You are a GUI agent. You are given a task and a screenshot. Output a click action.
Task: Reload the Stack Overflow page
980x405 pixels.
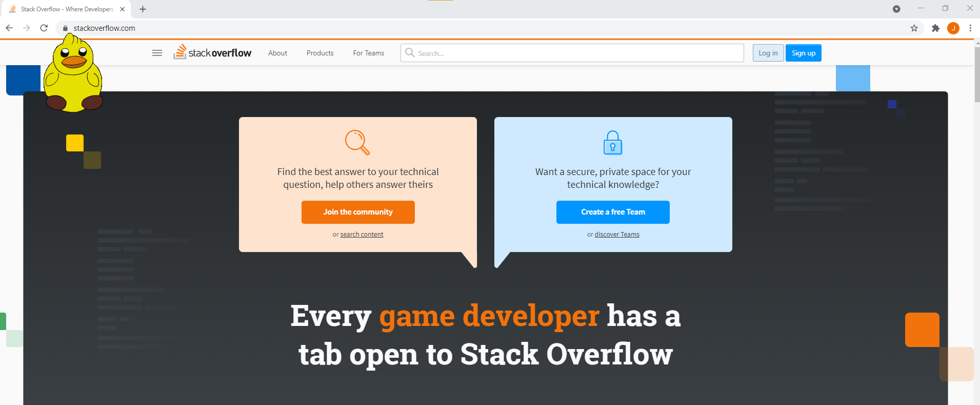(44, 28)
